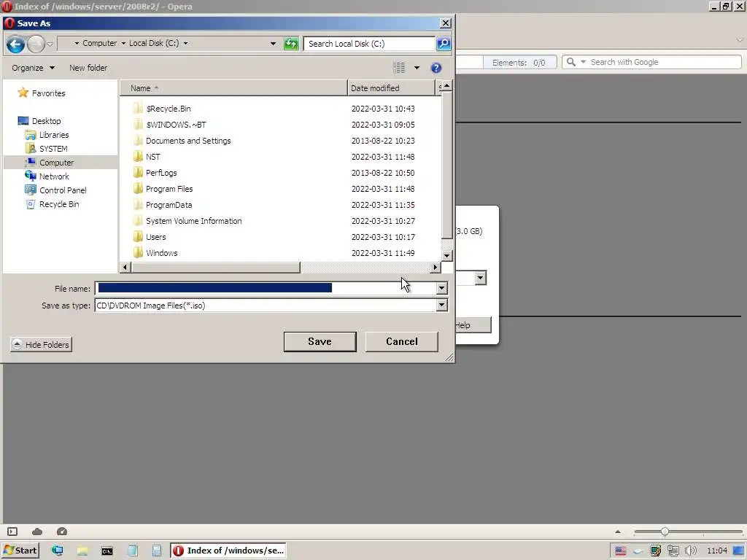747x560 pixels.
Task: Open Windows Explorer from the taskbar
Action: coord(82,551)
